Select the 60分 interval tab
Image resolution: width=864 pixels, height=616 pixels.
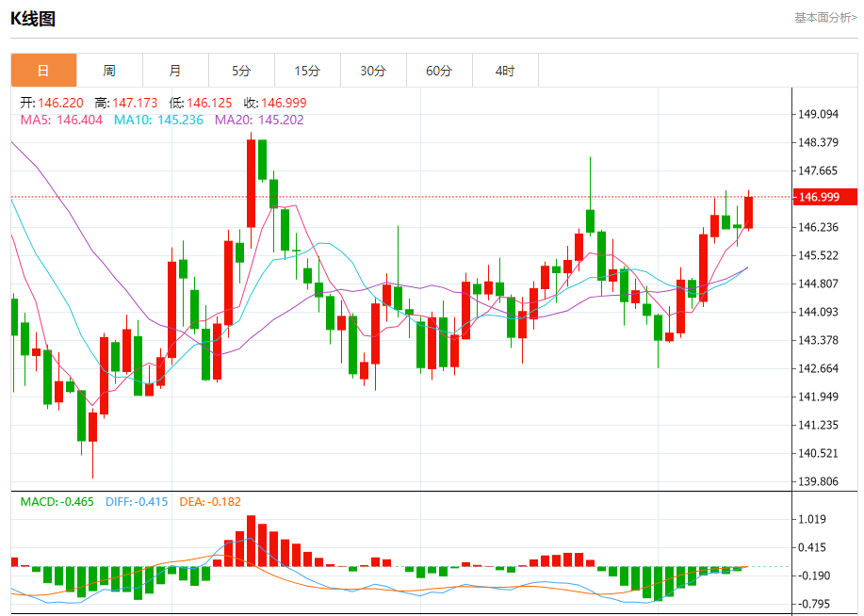point(439,71)
